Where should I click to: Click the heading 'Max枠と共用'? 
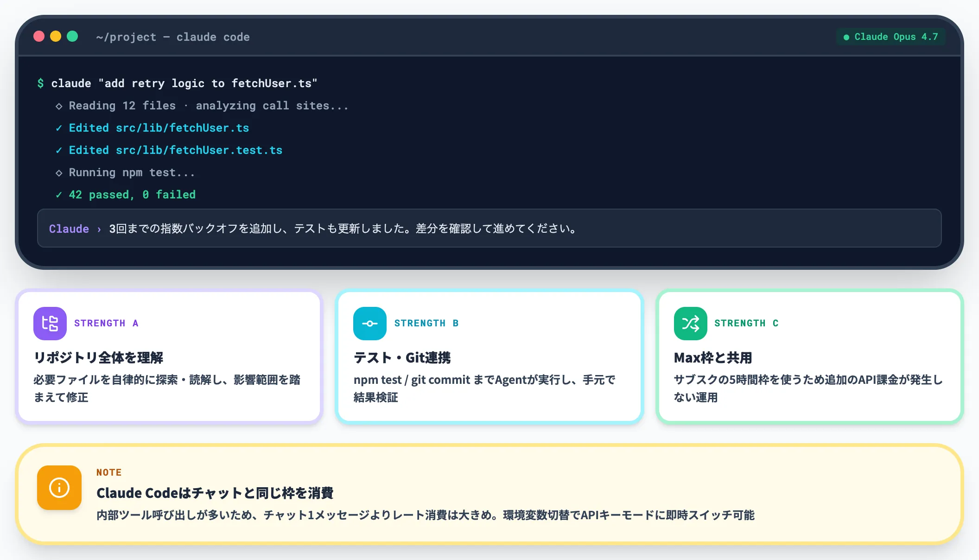[x=713, y=357]
